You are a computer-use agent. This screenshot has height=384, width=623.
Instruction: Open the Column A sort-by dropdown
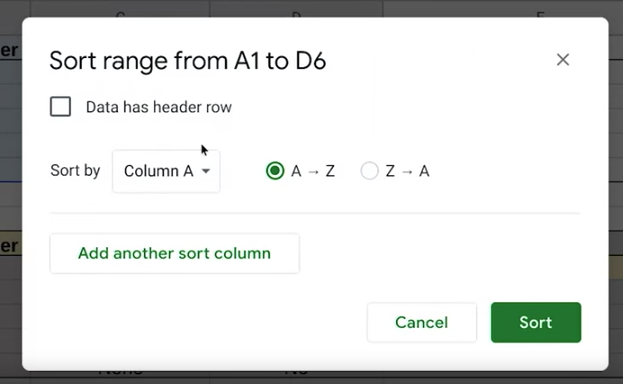[166, 171]
